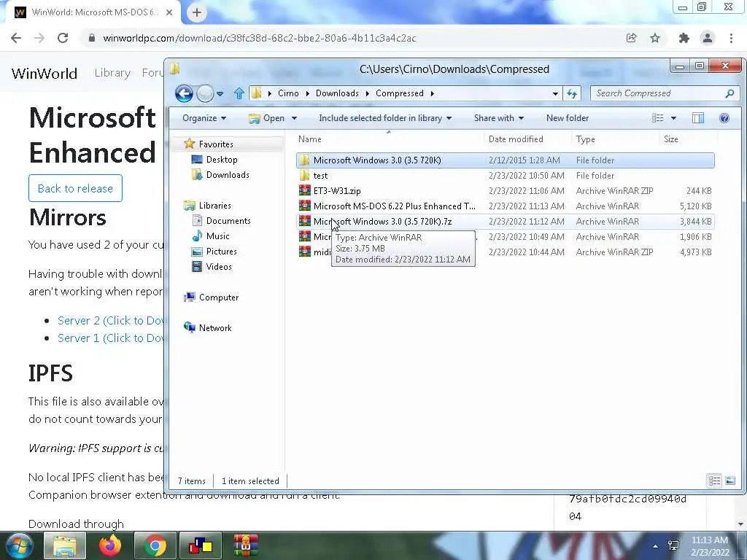Toggle the preview pane icon
The image size is (747, 560).
698,118
